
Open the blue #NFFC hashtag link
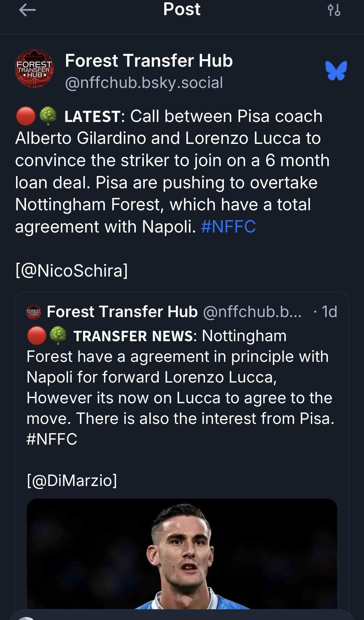228,226
